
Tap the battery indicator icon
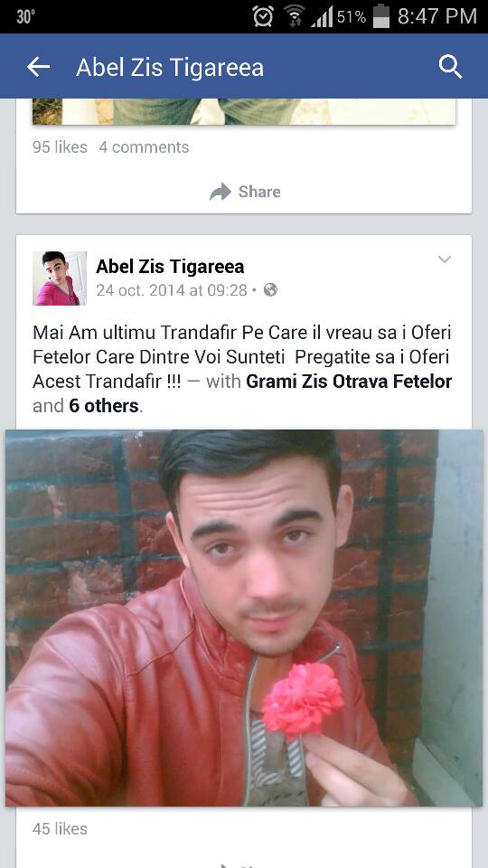pos(381,15)
